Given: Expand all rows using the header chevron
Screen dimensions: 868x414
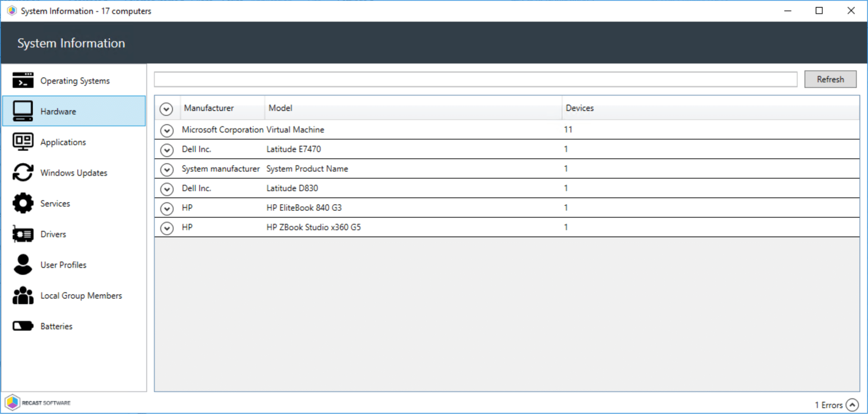Looking at the screenshot, I should click(x=167, y=109).
